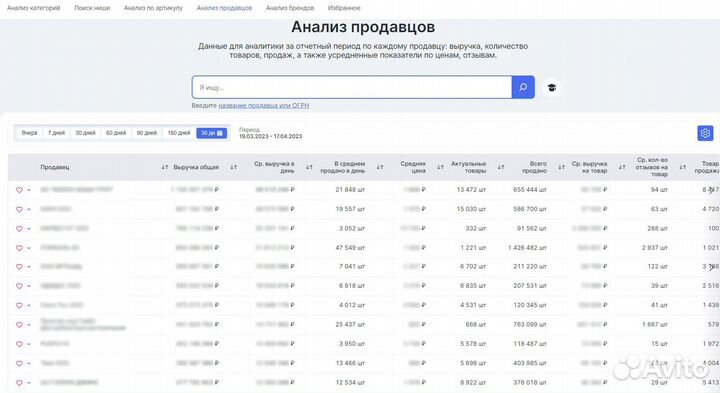Click the blue magnifier search button
Viewport: 720px width, 393px height.
523,87
